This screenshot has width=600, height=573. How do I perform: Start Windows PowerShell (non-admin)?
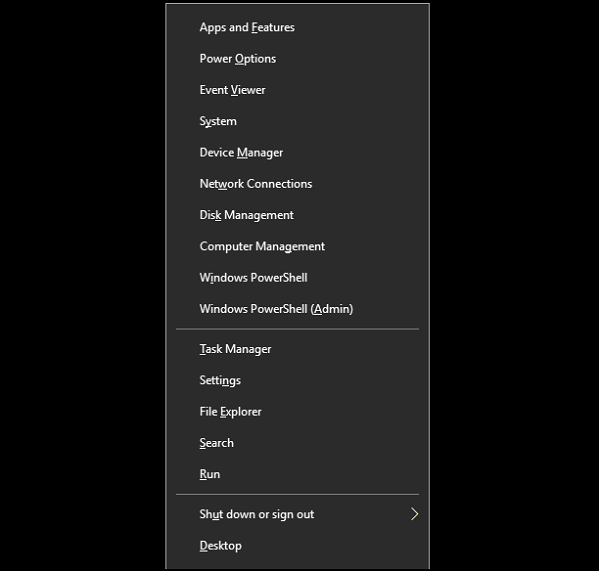[253, 278]
